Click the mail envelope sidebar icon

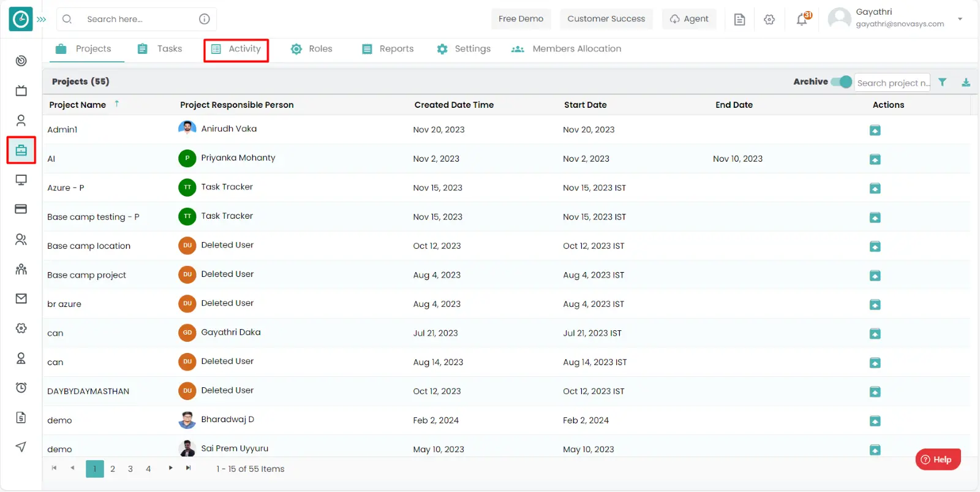pos(21,298)
